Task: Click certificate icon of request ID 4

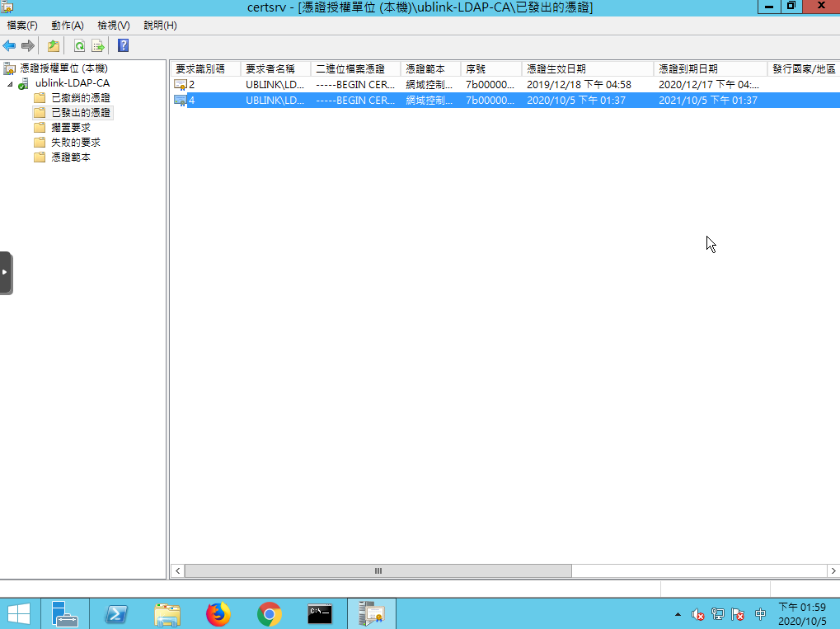Action: pos(181,101)
